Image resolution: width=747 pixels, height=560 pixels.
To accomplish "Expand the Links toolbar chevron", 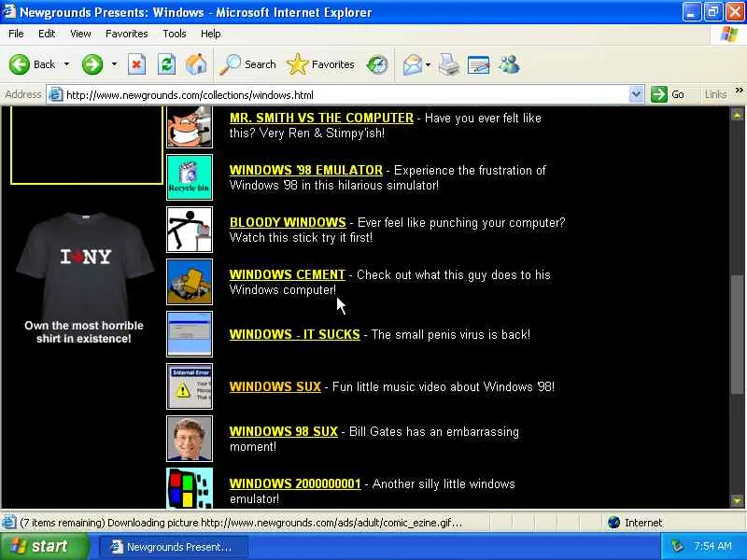I will point(739,90).
